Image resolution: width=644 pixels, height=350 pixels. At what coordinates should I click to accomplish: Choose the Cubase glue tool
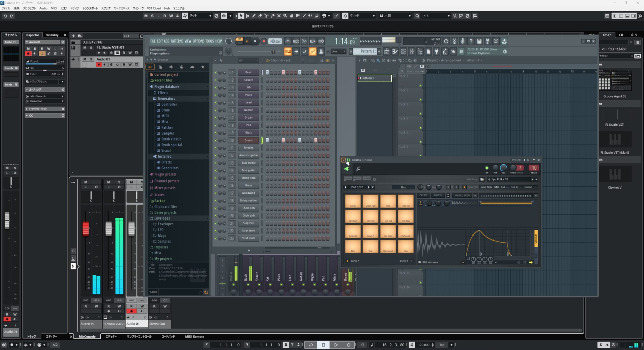tap(272, 16)
